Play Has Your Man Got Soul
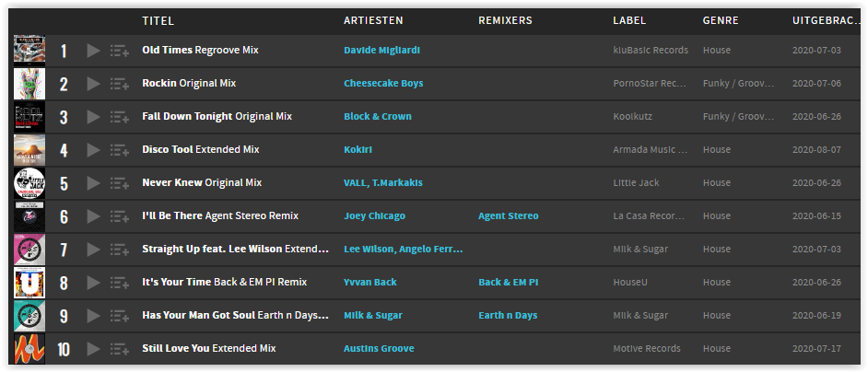The image size is (868, 372). point(94,316)
